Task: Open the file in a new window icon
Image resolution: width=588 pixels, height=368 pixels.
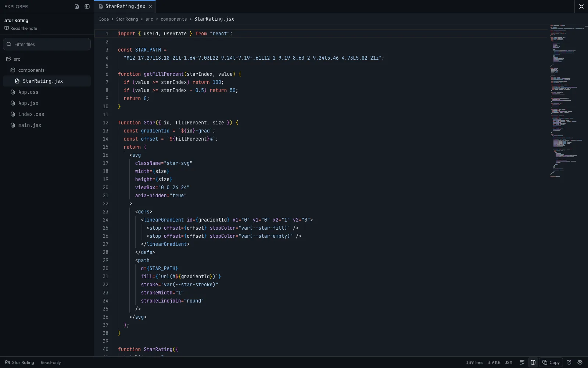Action: pos(569,362)
